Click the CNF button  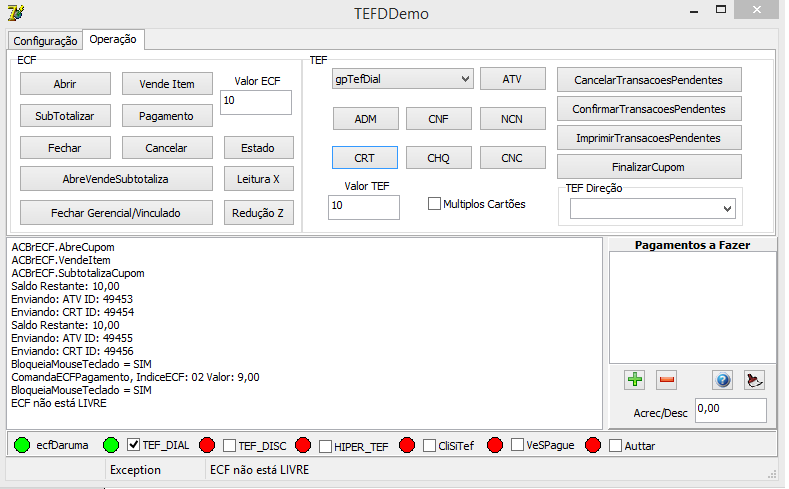click(439, 119)
